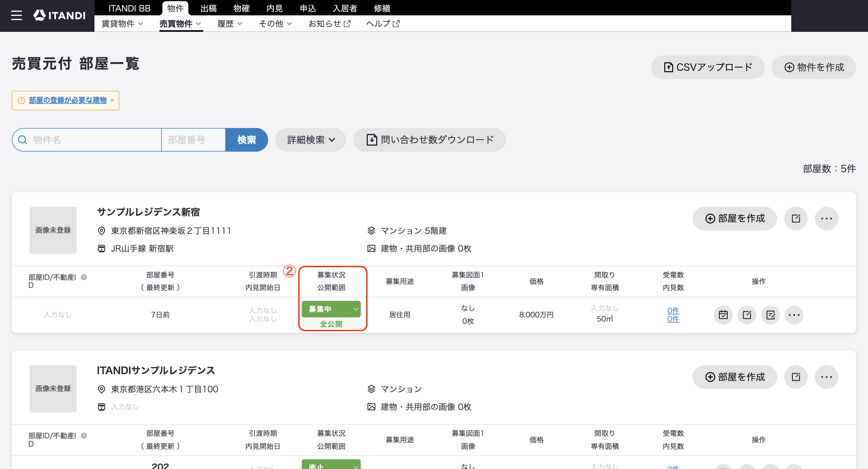Open the 詳細検索 expander

coord(310,140)
